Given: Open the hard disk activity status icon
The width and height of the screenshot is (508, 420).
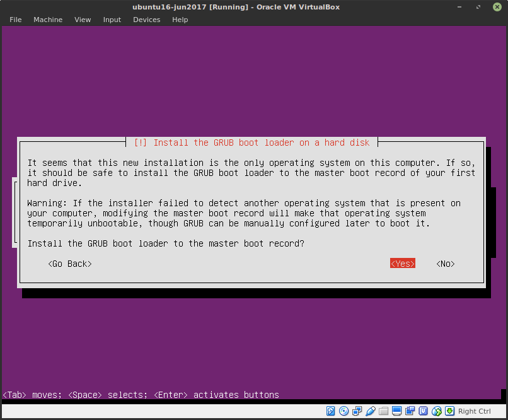Looking at the screenshot, I should pos(330,411).
